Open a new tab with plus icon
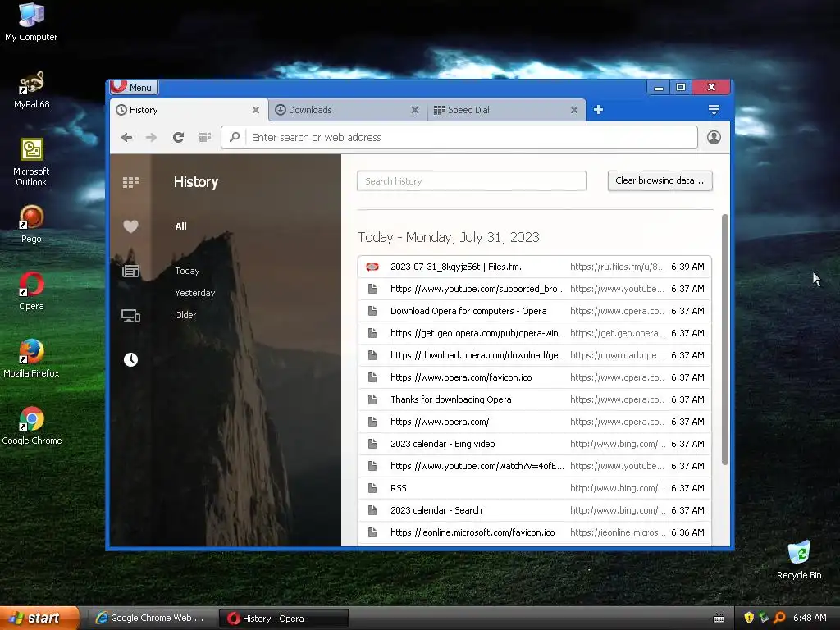 598,110
